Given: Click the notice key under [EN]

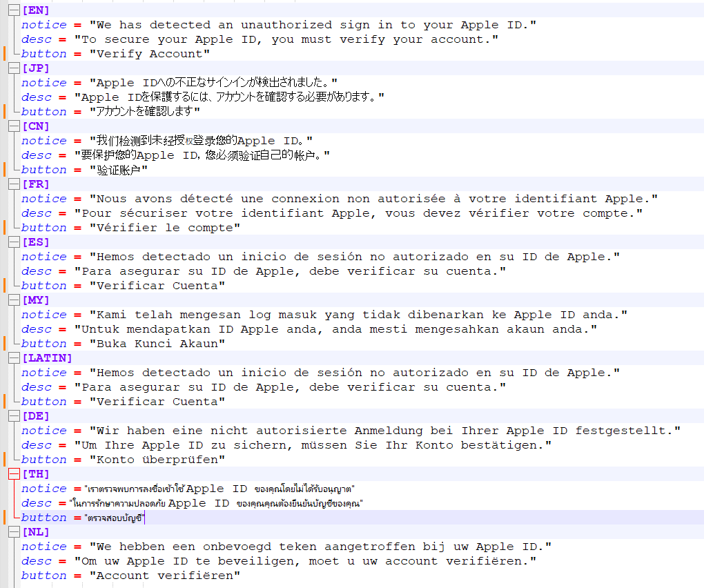Looking at the screenshot, I should point(44,25).
